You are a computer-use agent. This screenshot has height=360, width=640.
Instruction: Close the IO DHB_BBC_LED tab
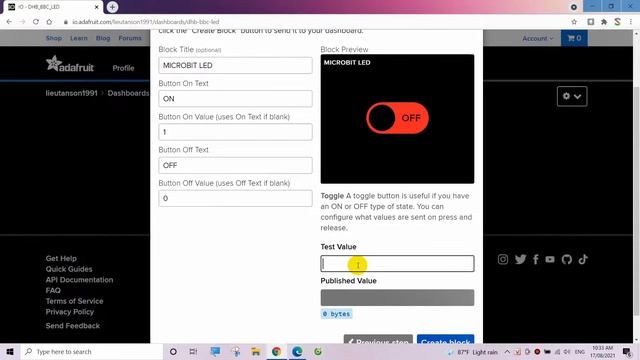click(97, 7)
